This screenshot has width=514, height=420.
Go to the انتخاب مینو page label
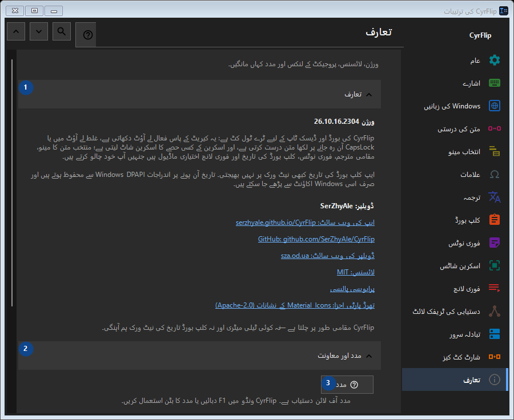(x=464, y=152)
